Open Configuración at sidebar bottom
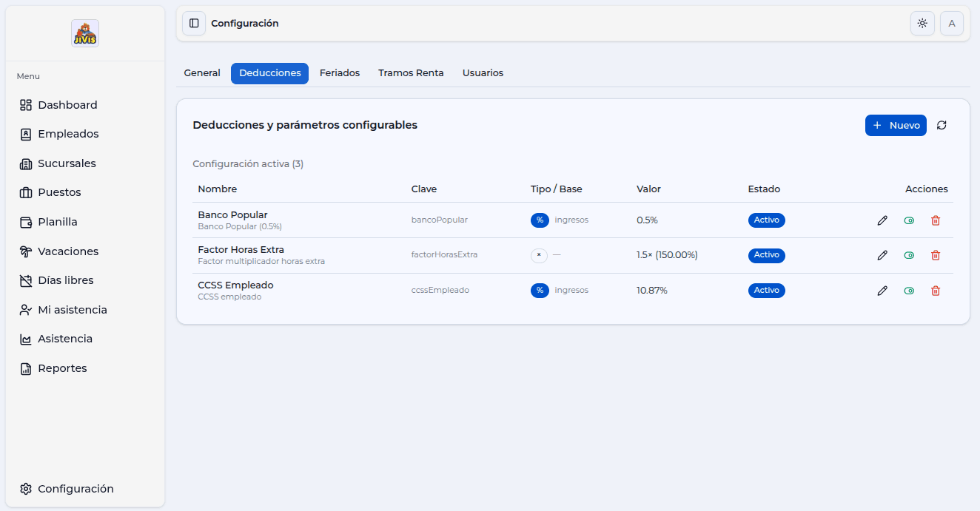 coord(85,489)
